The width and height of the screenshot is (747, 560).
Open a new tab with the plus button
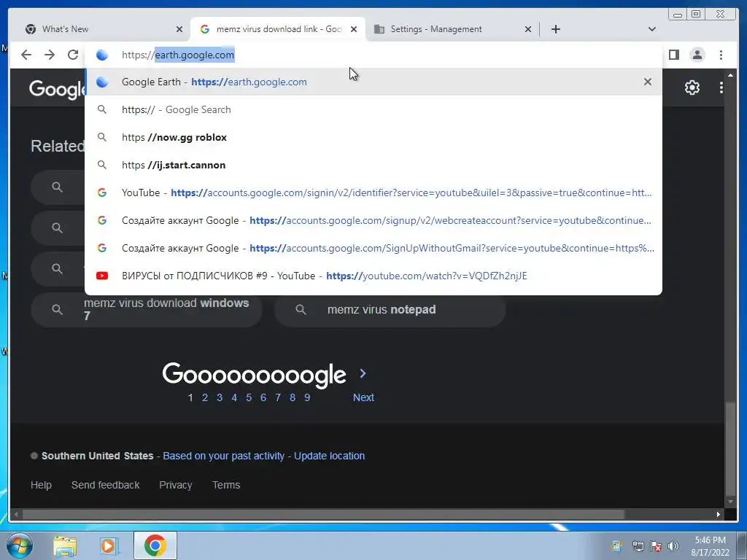(x=555, y=29)
